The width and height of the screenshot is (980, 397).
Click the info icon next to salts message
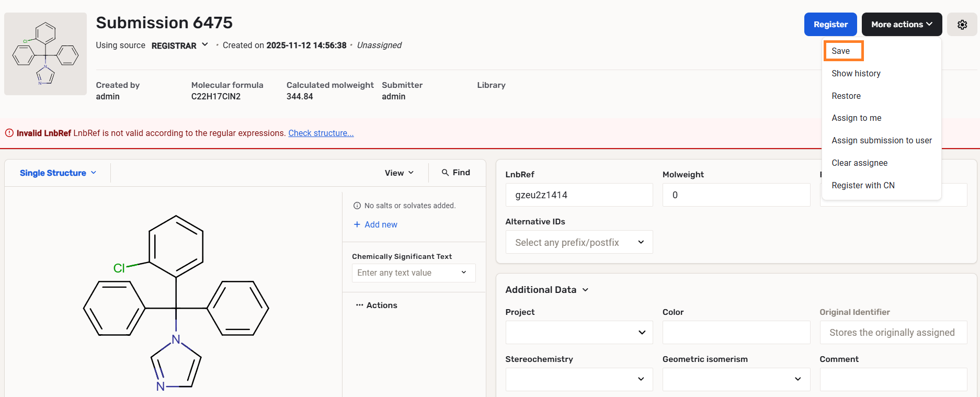357,206
